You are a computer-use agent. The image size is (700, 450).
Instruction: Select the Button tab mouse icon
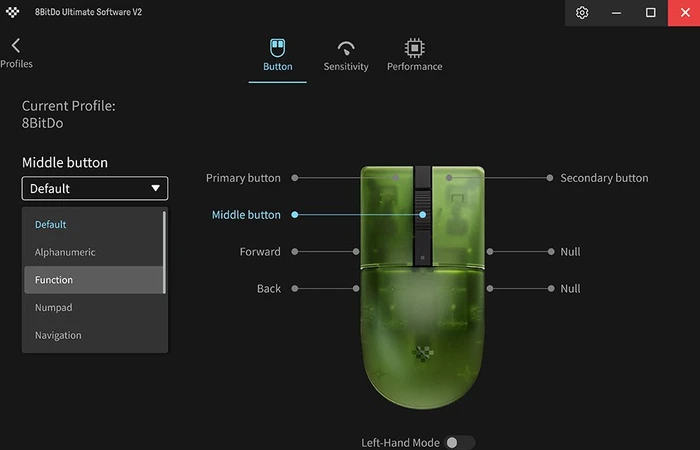coord(277,48)
